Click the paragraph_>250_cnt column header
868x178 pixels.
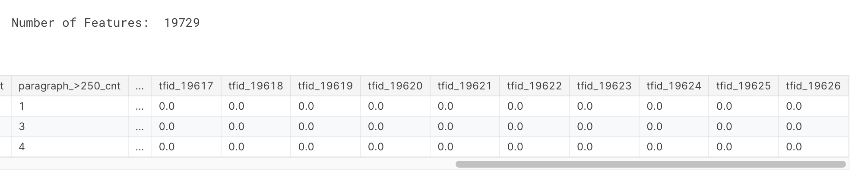click(69, 86)
